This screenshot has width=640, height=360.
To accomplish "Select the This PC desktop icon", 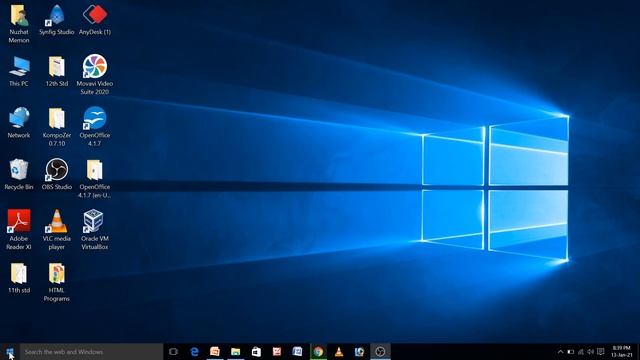I will (x=19, y=71).
